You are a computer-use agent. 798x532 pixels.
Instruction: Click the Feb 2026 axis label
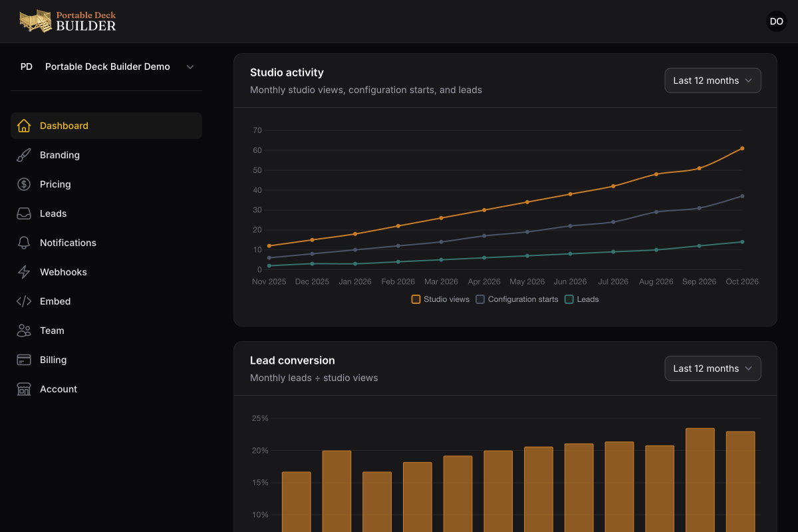(398, 282)
